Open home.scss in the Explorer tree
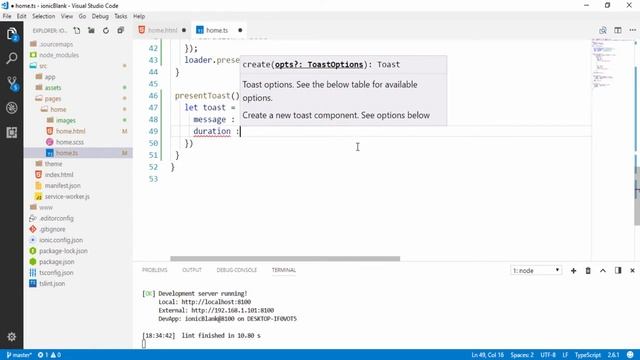The height and width of the screenshot is (360, 640). pos(70,142)
